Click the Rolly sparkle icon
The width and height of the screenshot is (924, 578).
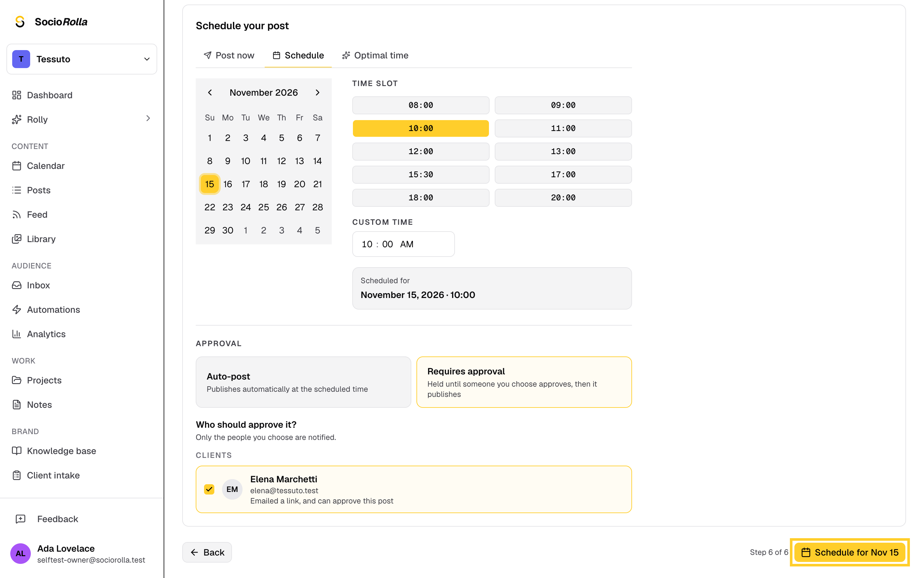pyautogui.click(x=16, y=120)
